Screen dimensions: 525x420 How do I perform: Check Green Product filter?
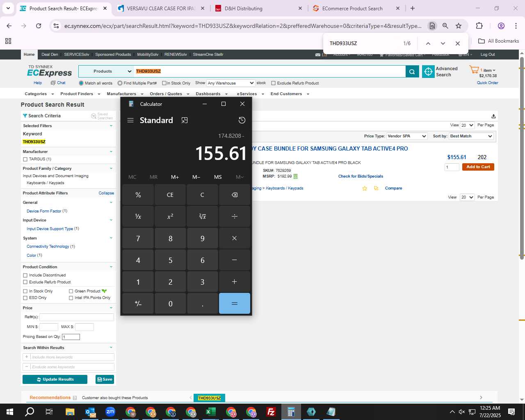pos(71,291)
